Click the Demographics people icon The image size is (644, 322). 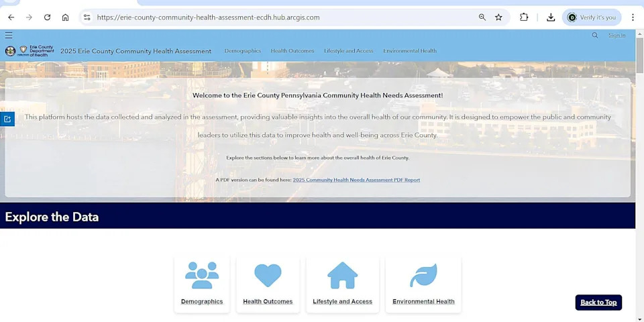tap(202, 275)
